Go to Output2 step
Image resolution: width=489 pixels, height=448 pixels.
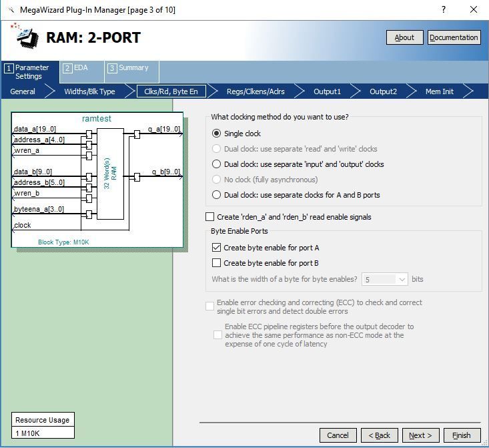[384, 91]
